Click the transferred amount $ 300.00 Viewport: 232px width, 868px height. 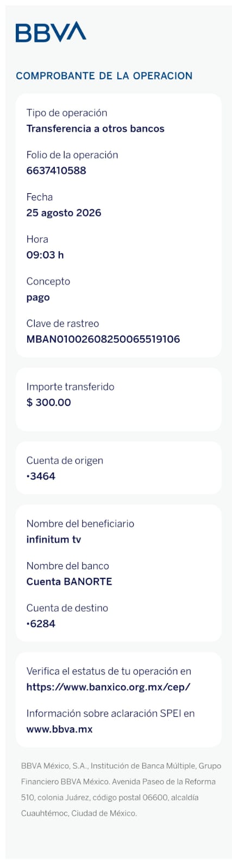pyautogui.click(x=48, y=403)
